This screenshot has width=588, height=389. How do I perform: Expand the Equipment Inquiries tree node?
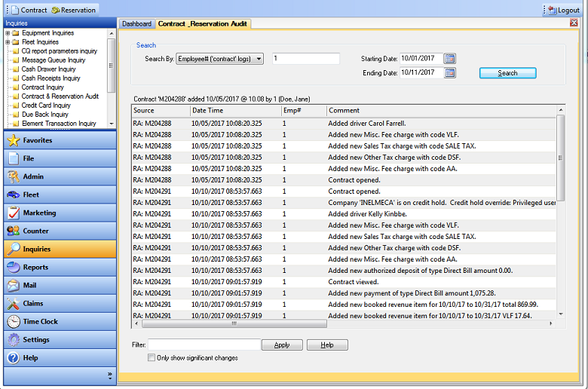point(8,33)
